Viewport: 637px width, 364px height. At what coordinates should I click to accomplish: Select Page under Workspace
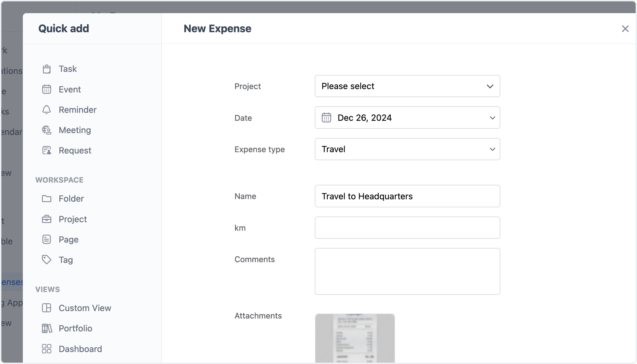tap(68, 239)
